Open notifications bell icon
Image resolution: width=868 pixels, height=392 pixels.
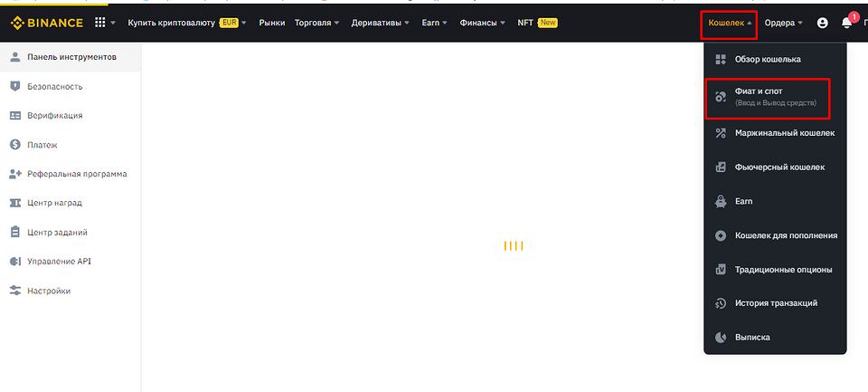[x=846, y=23]
